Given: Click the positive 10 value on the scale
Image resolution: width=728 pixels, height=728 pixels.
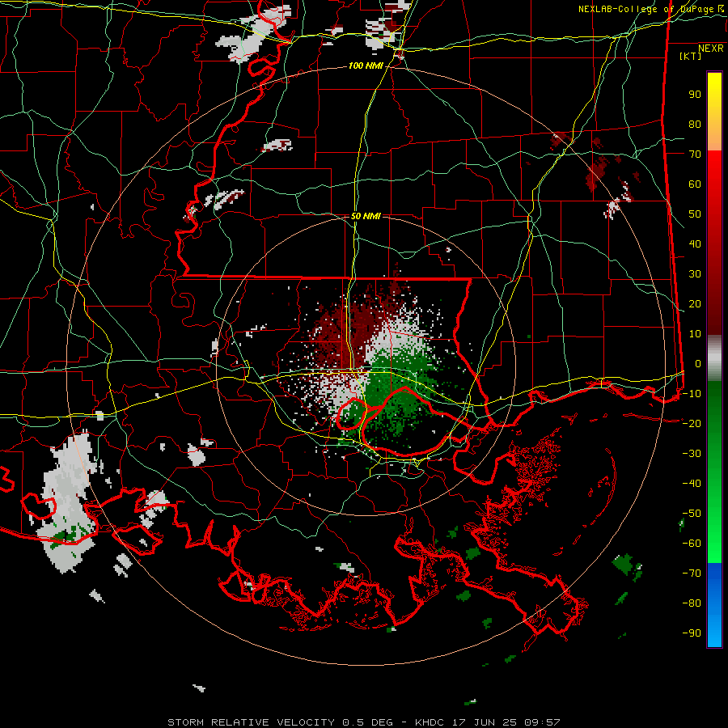Looking at the screenshot, I should click(695, 334).
